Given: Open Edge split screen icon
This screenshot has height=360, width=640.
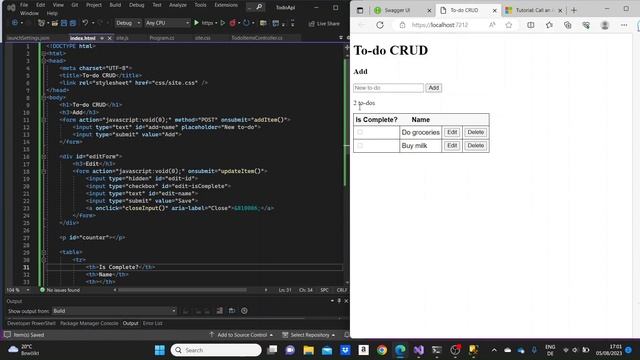Looking at the screenshot, I should point(531,25).
